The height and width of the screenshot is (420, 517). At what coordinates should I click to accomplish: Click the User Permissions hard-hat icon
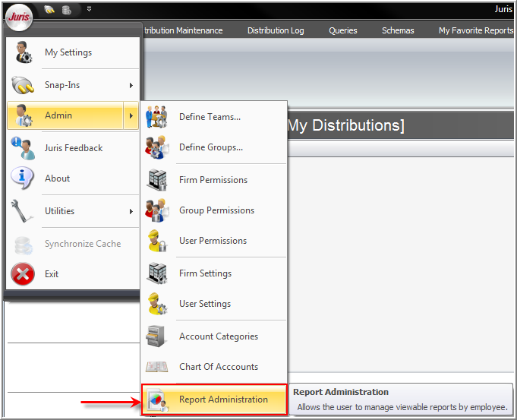(157, 241)
